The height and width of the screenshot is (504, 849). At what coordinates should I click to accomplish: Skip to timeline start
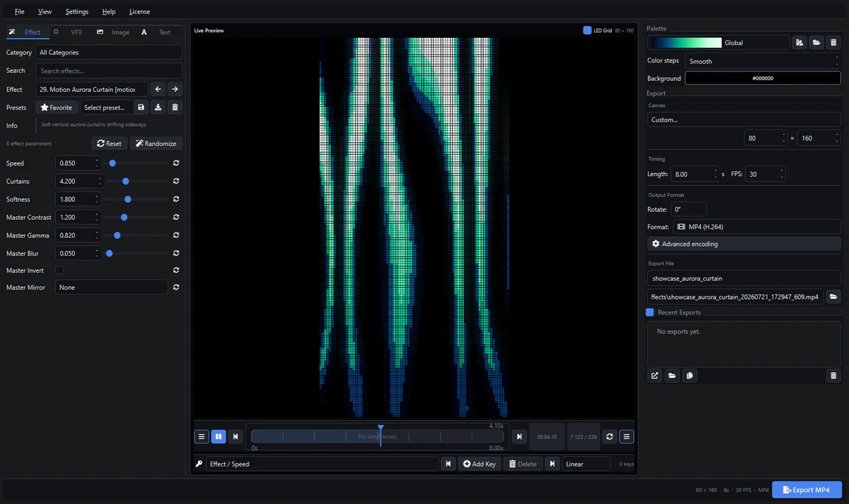[236, 437]
